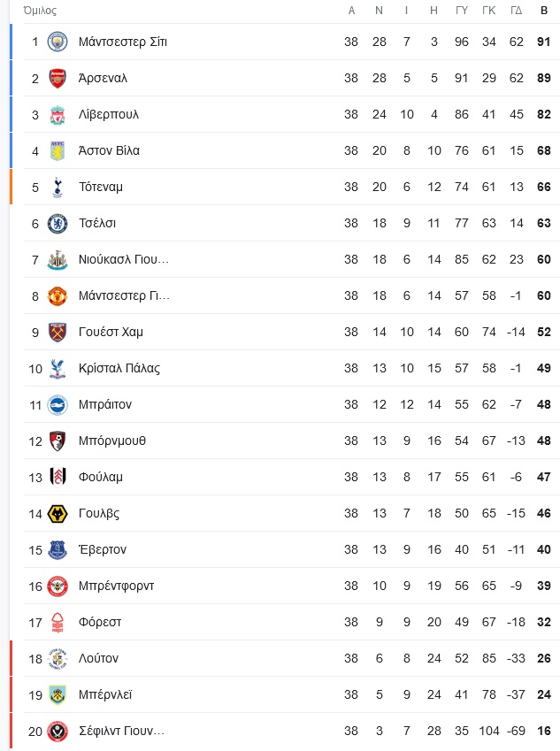560x751 pixels.
Task: Click the ΓΔ goal difference header
Action: click(517, 10)
